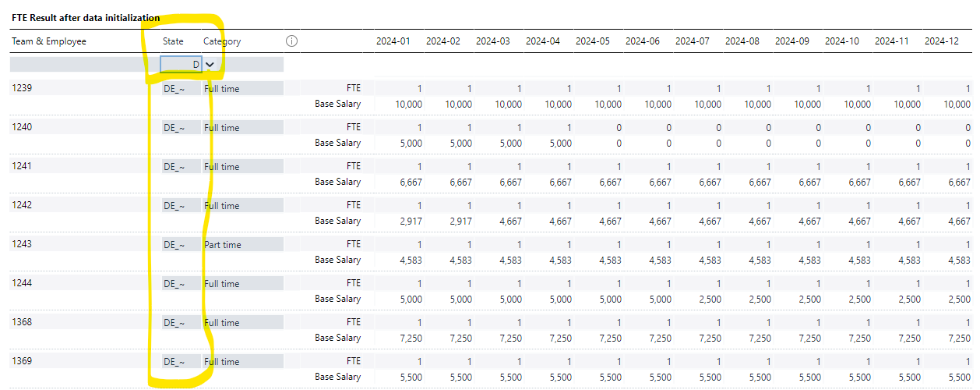980x390 pixels.
Task: Click the 2024-06 column header
Action: click(642, 41)
